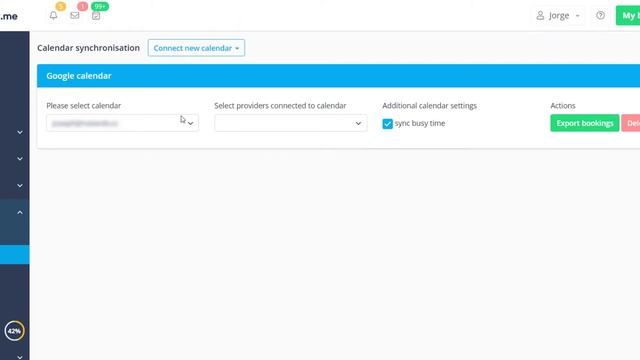The image size is (640, 360).
Task: Click the help question mark icon
Action: [x=600, y=16]
